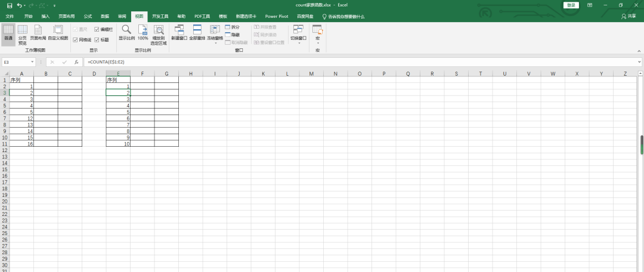This screenshot has height=272, width=644.
Task: Select row header 20
Action: pos(5,202)
